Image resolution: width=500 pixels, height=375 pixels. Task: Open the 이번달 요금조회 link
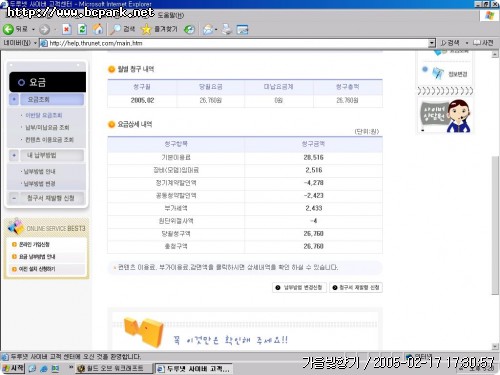[44, 115]
